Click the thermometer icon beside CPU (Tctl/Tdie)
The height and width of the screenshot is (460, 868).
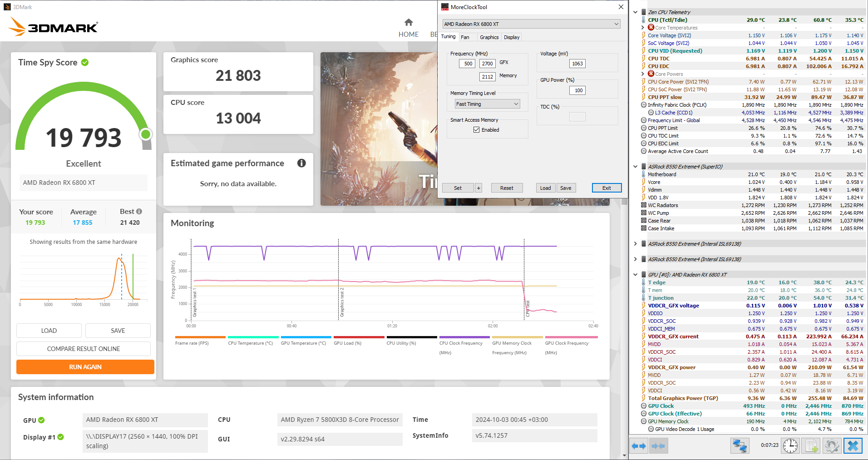(x=644, y=20)
